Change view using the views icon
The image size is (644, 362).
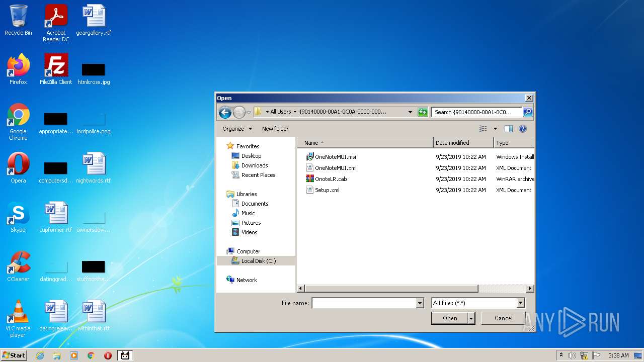click(x=483, y=129)
